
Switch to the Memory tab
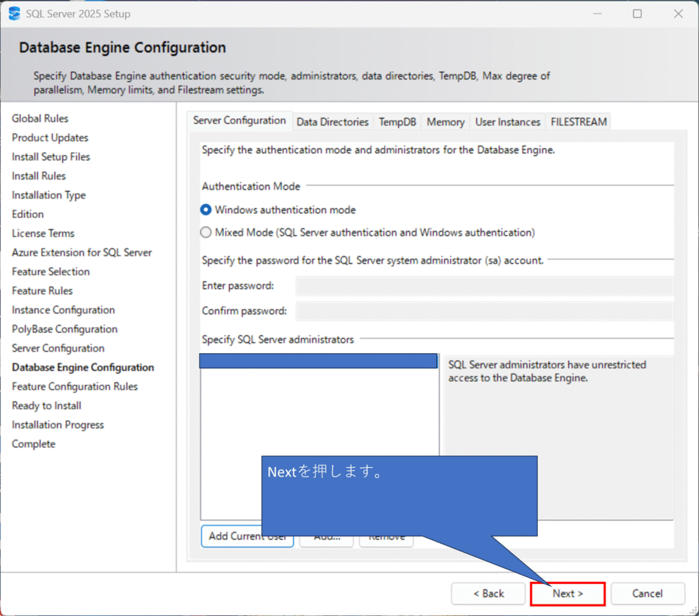pyautogui.click(x=445, y=122)
